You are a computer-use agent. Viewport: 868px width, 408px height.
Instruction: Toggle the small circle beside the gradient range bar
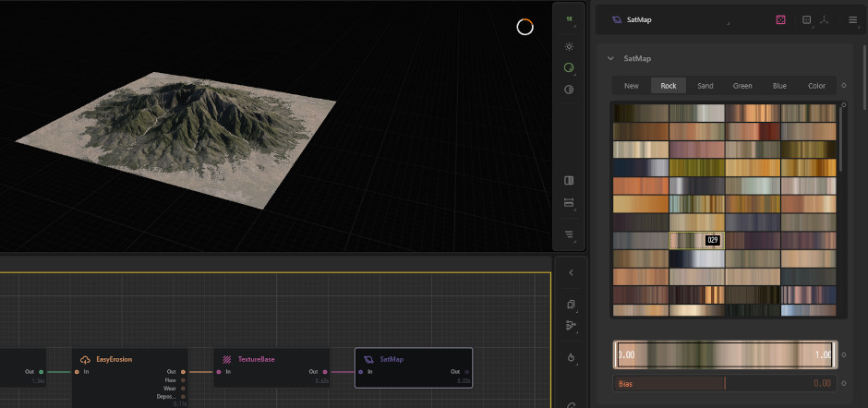(844, 354)
